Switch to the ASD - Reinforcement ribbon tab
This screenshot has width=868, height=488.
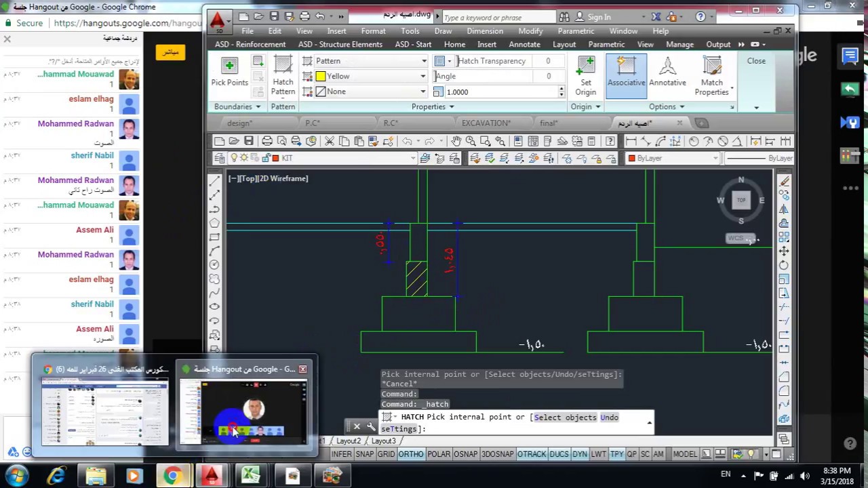[x=250, y=44]
